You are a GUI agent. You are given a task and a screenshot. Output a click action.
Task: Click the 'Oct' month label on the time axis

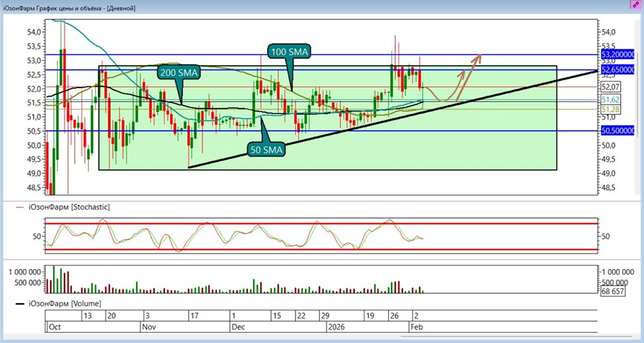[55, 327]
